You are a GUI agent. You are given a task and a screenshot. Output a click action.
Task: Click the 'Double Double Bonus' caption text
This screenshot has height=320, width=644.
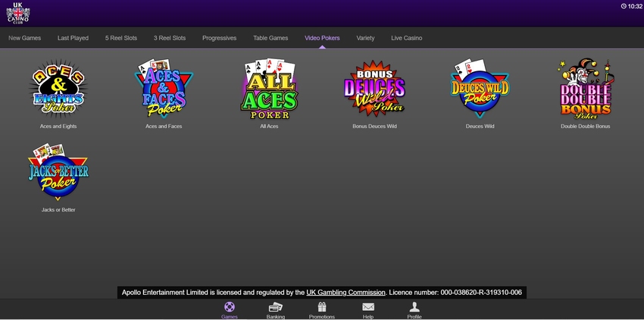pyautogui.click(x=585, y=127)
